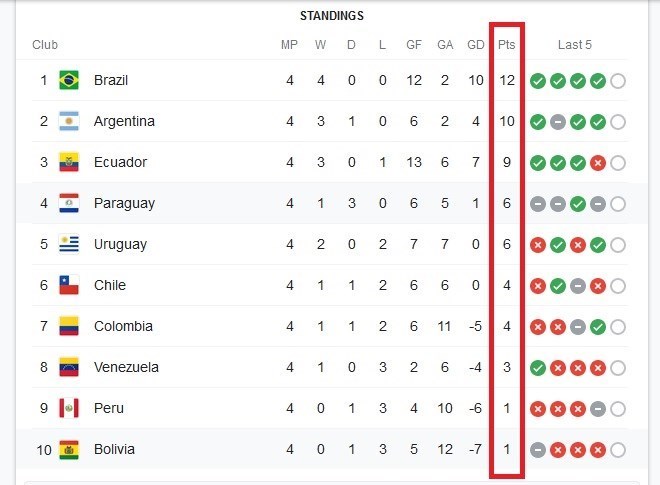
Task: Click the Colombia flag icon
Action: 69,326
